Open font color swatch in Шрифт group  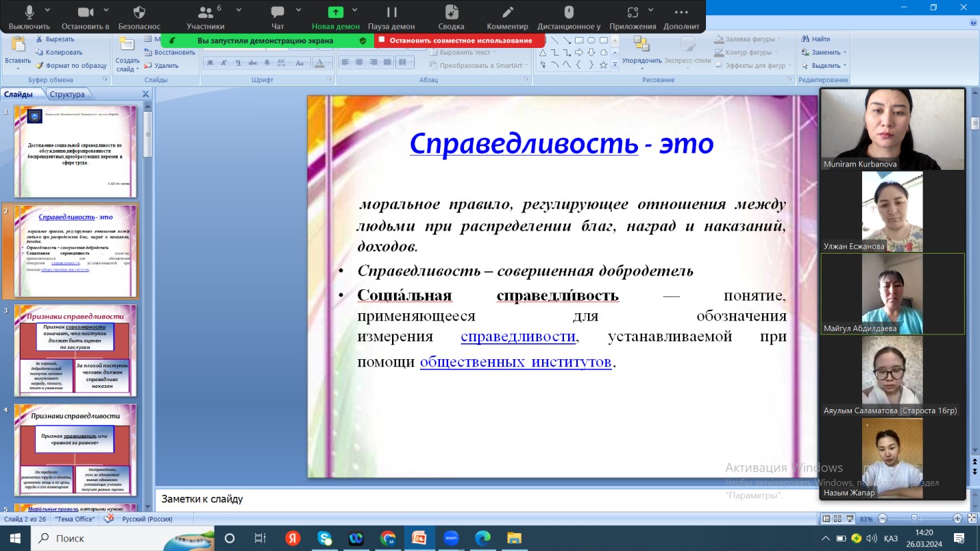(x=319, y=63)
